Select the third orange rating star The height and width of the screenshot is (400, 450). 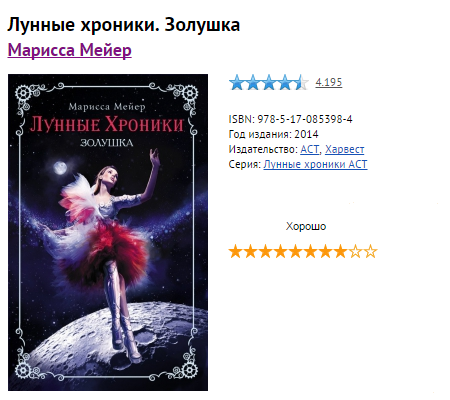coord(265,251)
